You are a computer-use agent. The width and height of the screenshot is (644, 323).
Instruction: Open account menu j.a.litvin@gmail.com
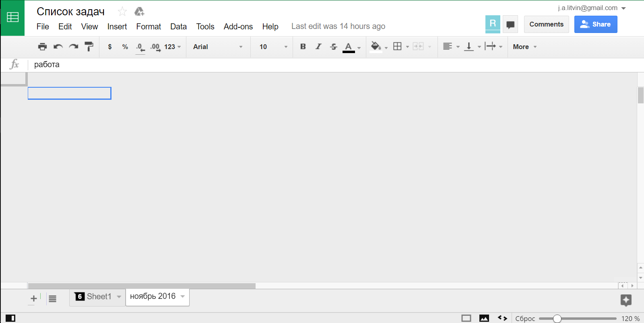tap(592, 8)
